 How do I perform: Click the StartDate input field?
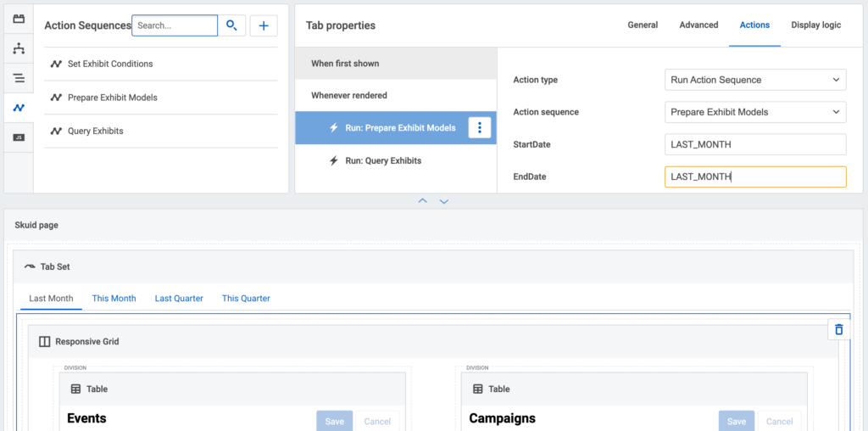755,144
